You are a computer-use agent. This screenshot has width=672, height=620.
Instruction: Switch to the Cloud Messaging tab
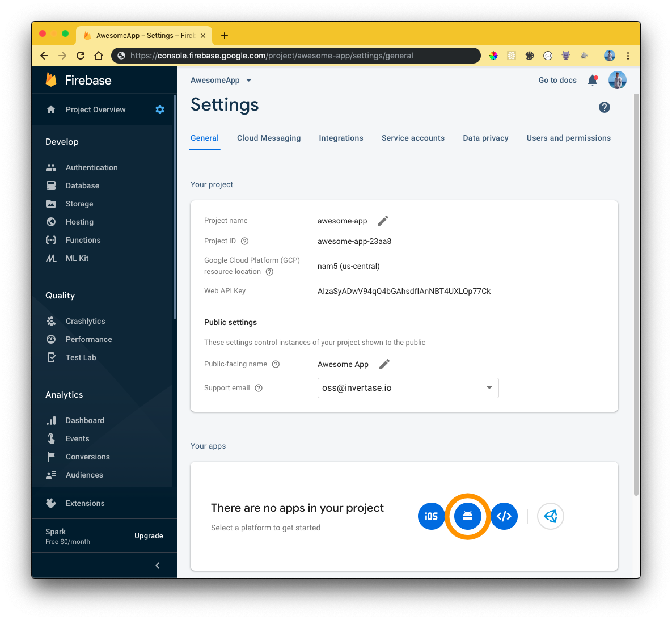click(269, 138)
